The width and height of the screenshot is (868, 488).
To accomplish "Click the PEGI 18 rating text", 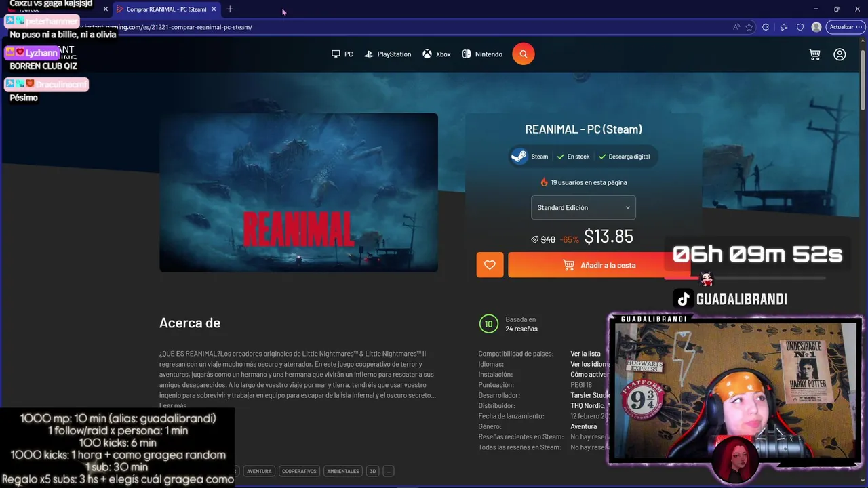I will [x=581, y=385].
